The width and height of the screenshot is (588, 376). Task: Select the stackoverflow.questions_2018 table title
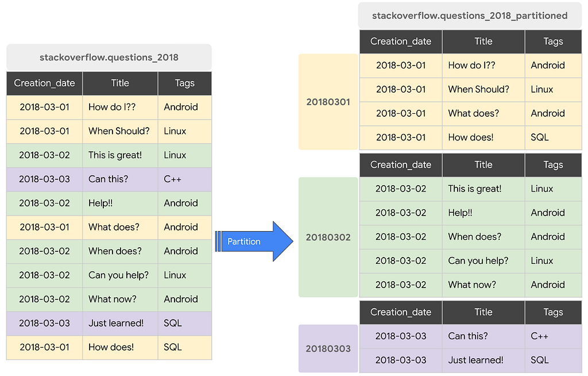click(109, 57)
